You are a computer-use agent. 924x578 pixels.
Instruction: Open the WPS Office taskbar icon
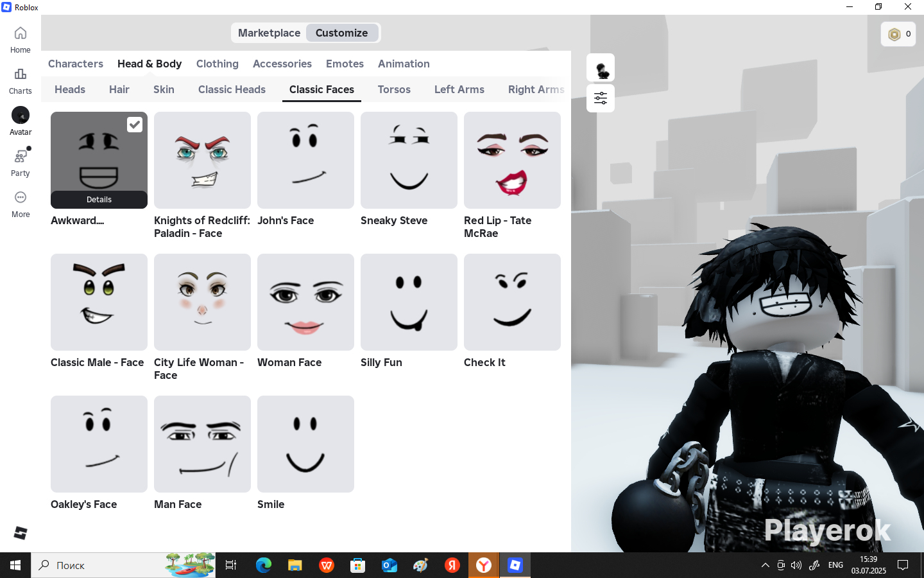click(327, 565)
